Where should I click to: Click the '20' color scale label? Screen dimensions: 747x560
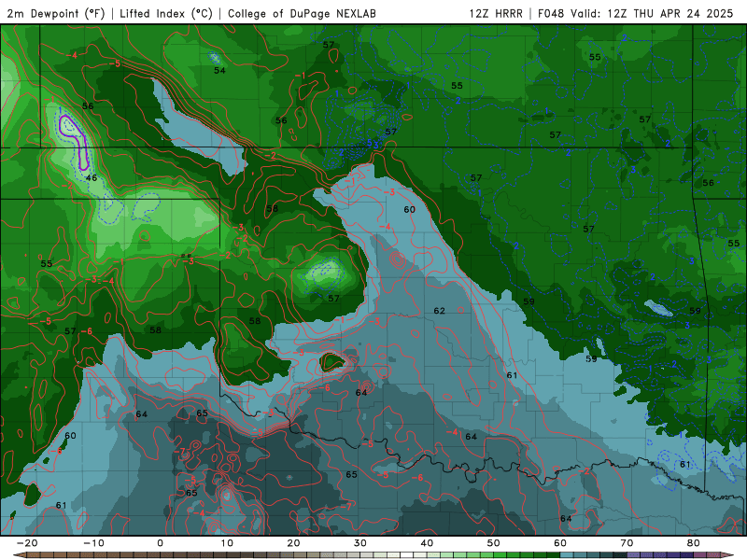coord(293,543)
